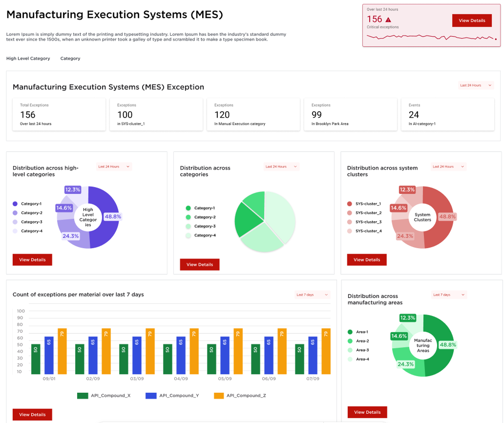The width and height of the screenshot is (504, 423).
Task: Switch to the High Level Category tab
Action: click(28, 59)
